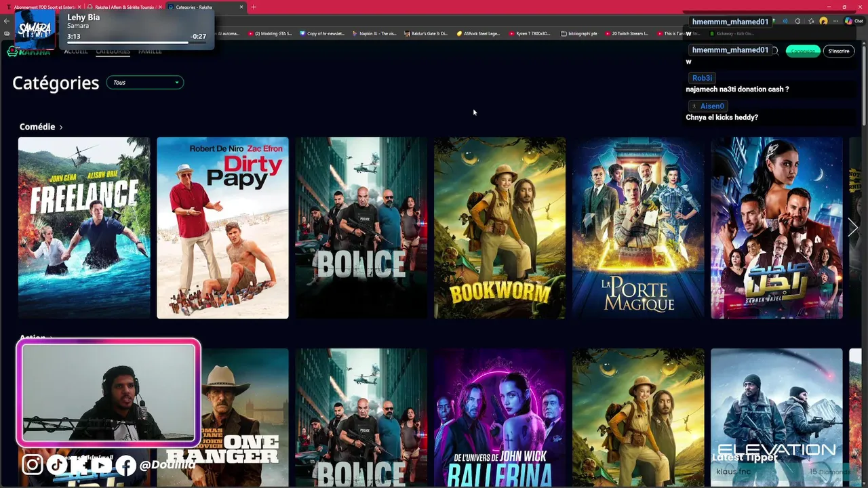Screen dimensions: 868x488
Task: Expand the Tous category dropdown
Action: (145, 83)
